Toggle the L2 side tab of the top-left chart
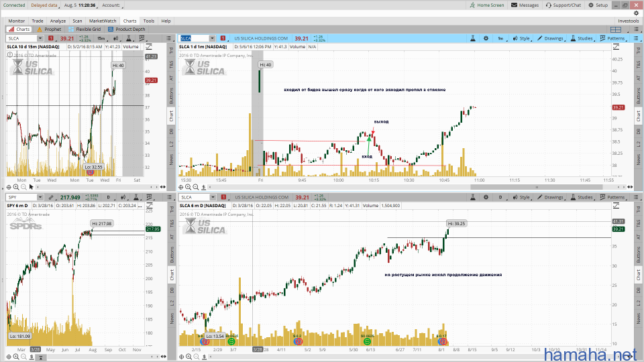Viewport: 644px width, 362px height. [172, 144]
